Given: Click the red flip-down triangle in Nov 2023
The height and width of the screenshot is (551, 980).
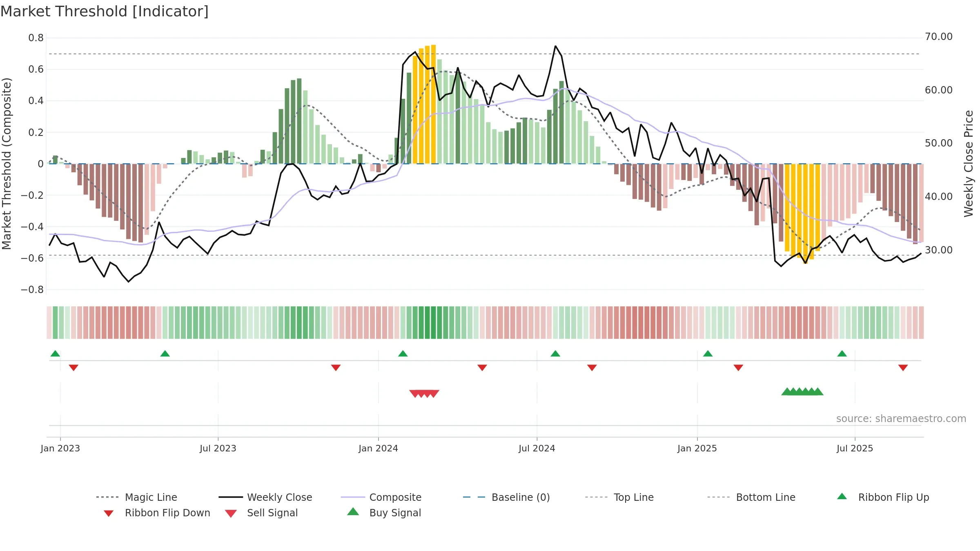Looking at the screenshot, I should 336,368.
